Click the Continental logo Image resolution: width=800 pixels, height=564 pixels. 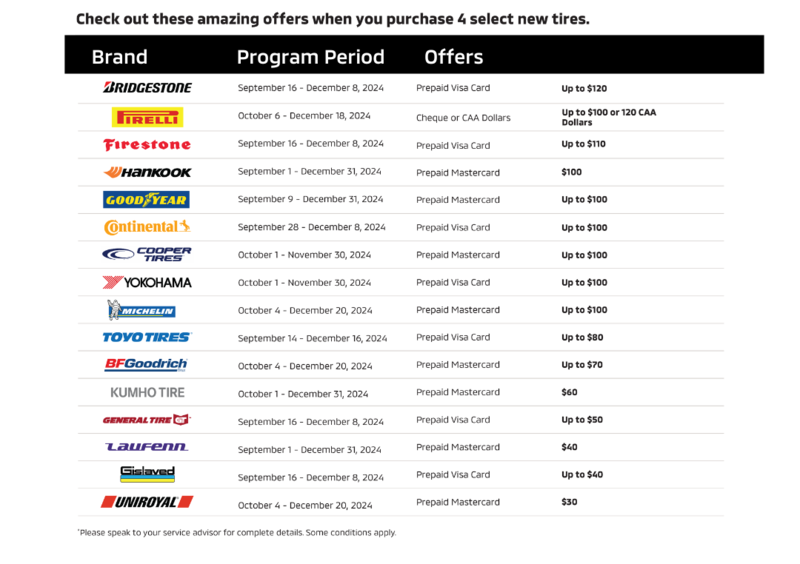click(147, 227)
